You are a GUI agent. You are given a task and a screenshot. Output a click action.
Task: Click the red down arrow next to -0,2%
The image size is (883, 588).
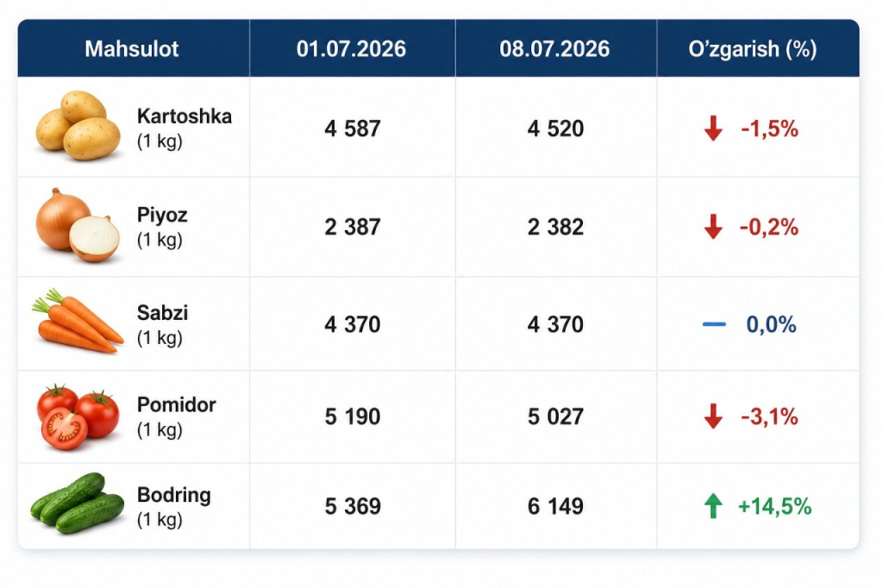point(713,227)
